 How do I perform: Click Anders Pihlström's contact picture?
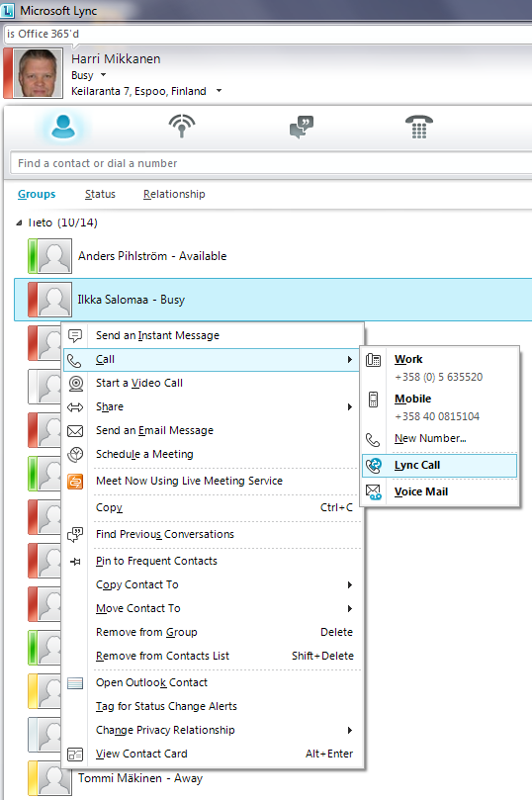tap(54, 256)
